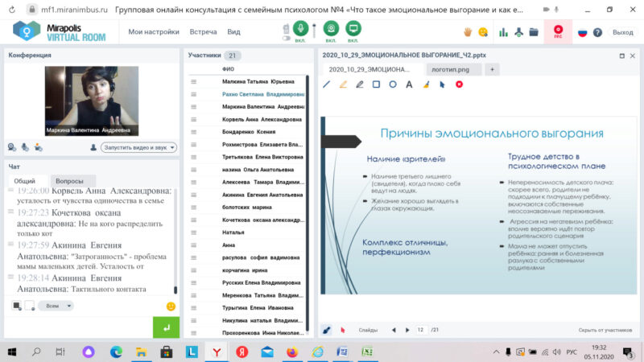
Task: Click the broom clear annotations tool
Action: tap(426, 84)
